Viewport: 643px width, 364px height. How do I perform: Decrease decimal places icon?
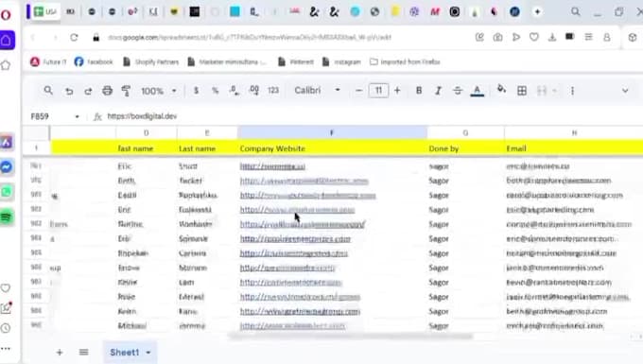tap(235, 91)
